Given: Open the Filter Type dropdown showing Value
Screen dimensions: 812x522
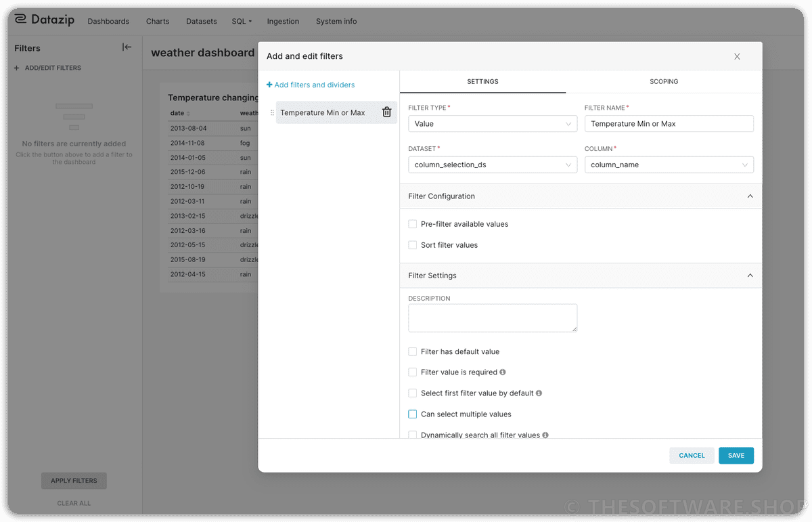Looking at the screenshot, I should [x=493, y=124].
